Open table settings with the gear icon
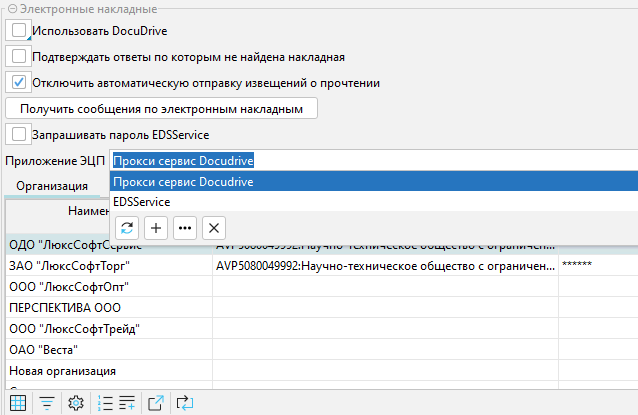 coord(75,403)
